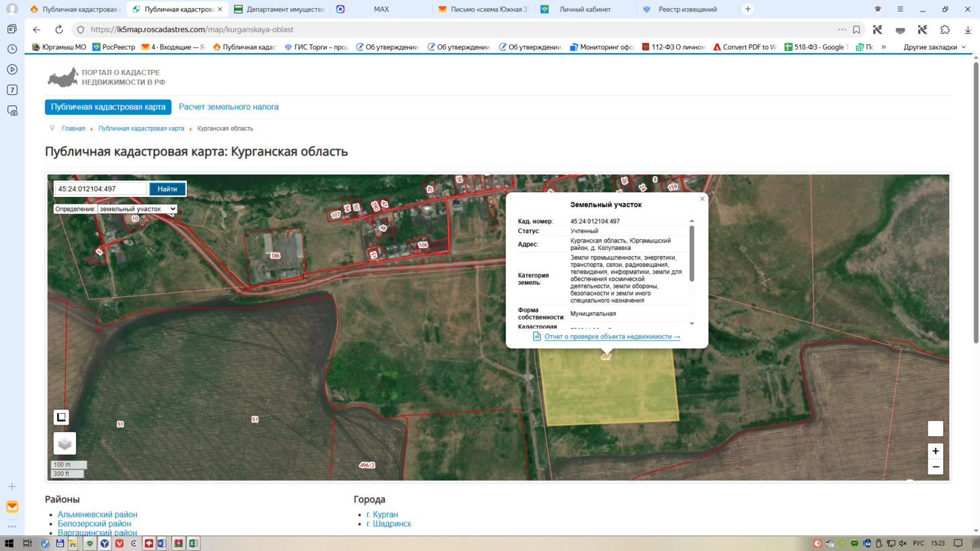
Task: Open the Альменевский район link
Action: [97, 515]
